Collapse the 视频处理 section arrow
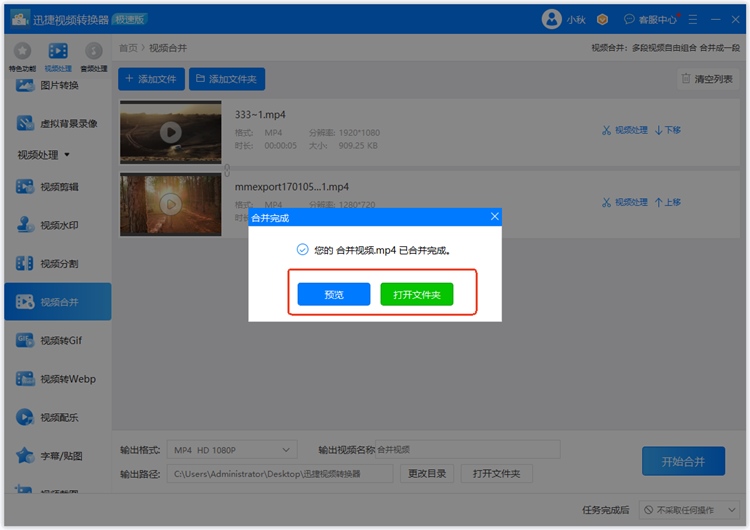The height and width of the screenshot is (530, 750). tap(67, 155)
